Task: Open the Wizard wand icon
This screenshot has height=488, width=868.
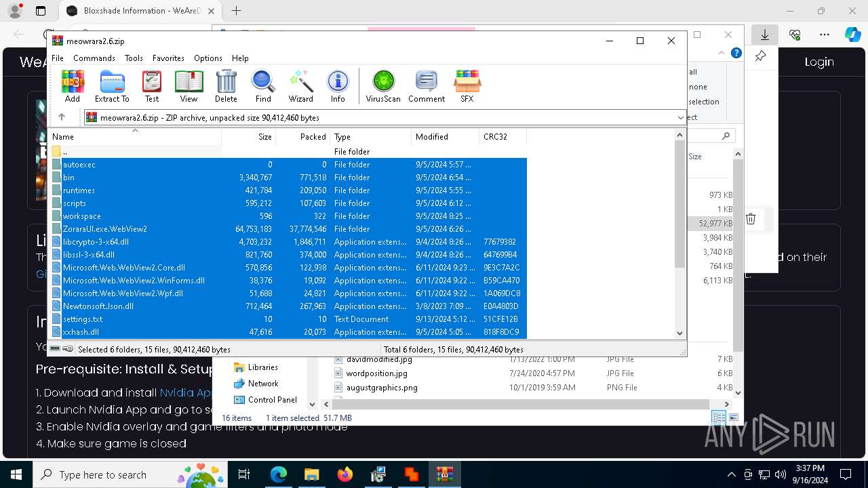Action: point(300,86)
